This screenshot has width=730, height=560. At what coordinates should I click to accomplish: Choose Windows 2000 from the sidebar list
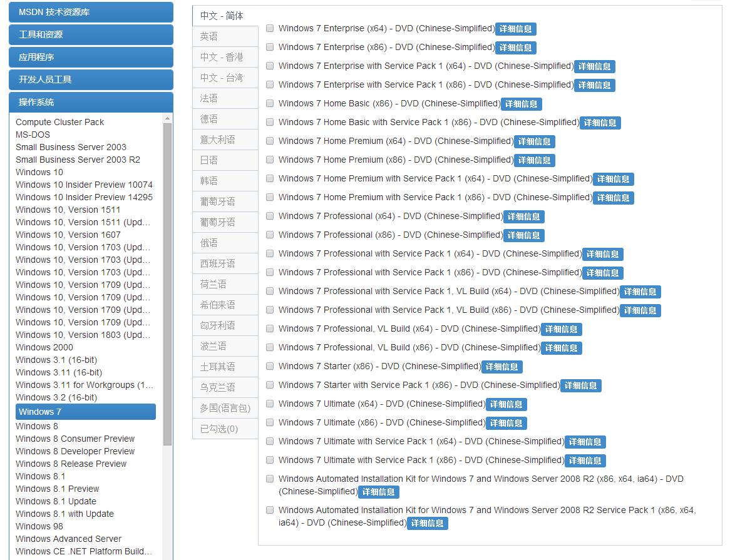pyautogui.click(x=44, y=347)
